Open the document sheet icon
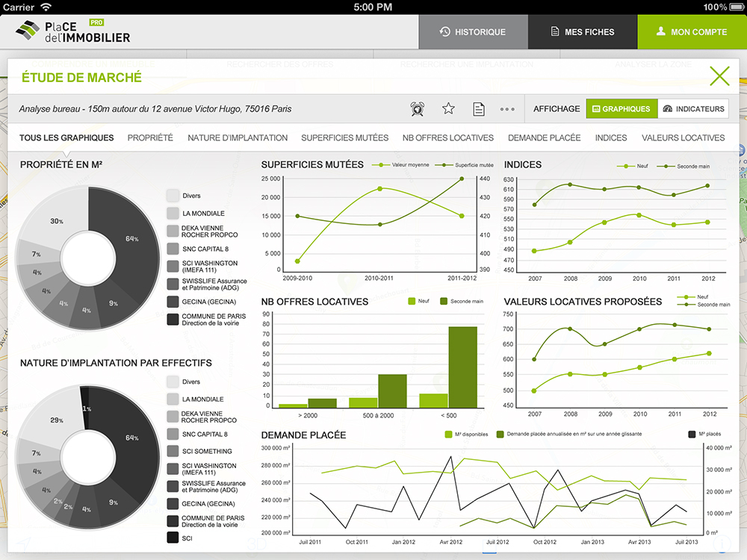The width and height of the screenshot is (747, 560). (479, 109)
